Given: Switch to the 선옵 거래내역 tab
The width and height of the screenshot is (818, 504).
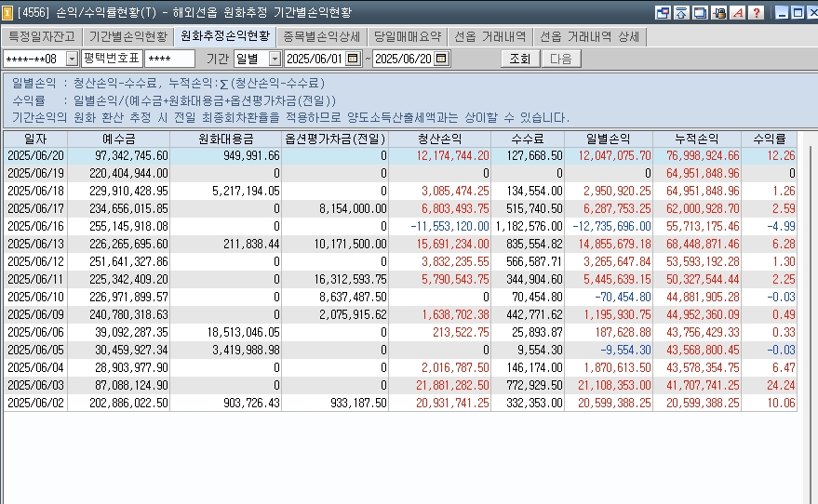Looking at the screenshot, I should [489, 36].
